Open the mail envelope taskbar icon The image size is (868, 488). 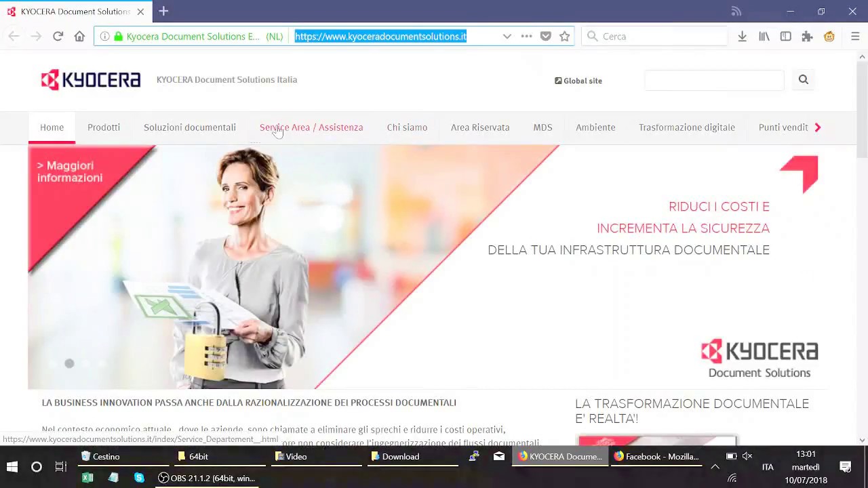coord(499,457)
